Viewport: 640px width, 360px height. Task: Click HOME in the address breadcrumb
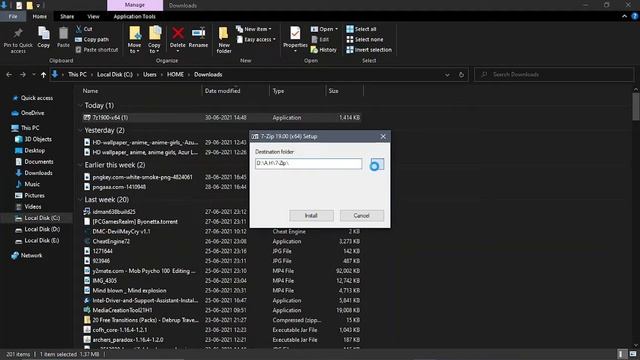click(x=175, y=75)
